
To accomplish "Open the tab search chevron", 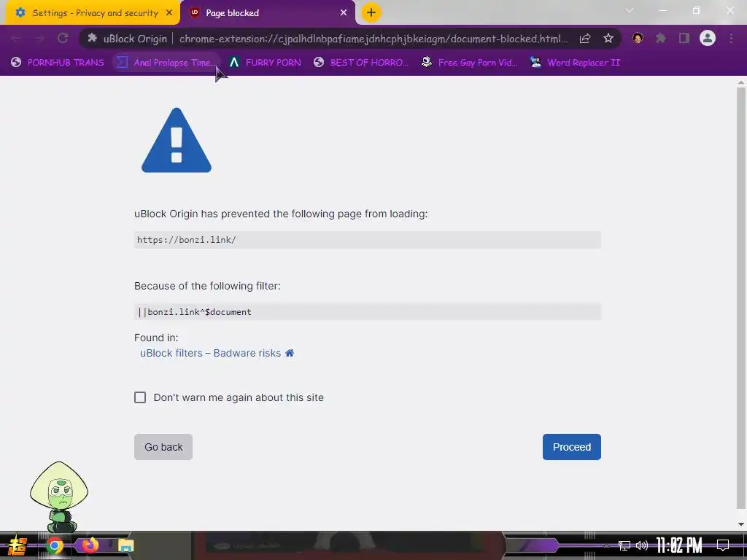I will tap(630, 10).
